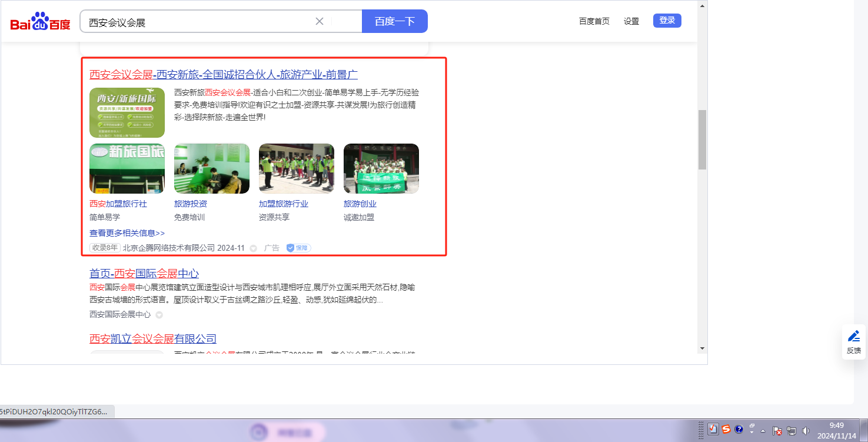The height and width of the screenshot is (442, 868).
Task: Click the network connection tray icon
Action: [x=791, y=430]
